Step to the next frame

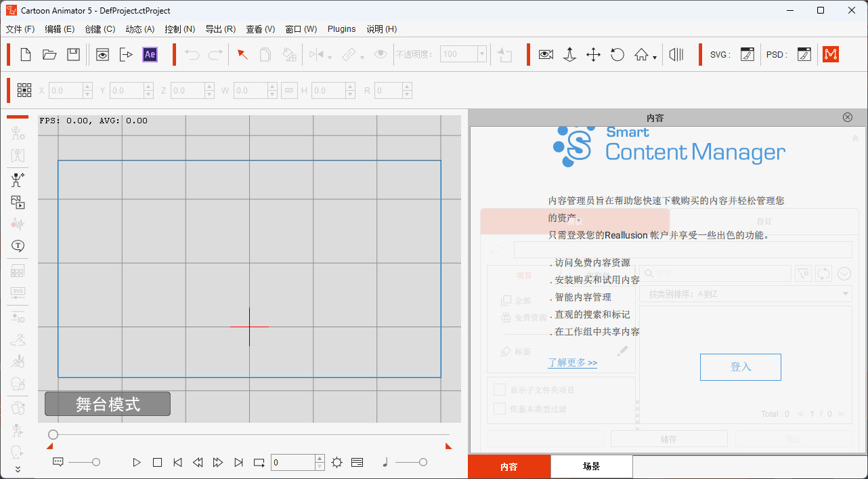tap(218, 462)
